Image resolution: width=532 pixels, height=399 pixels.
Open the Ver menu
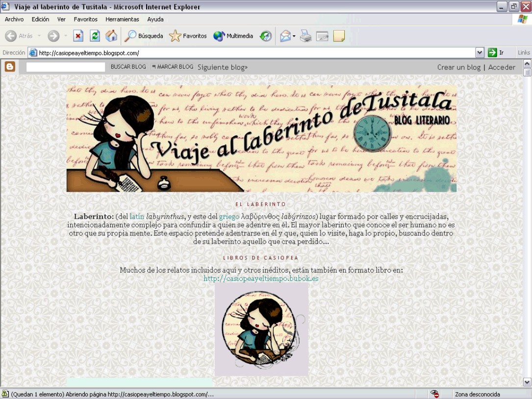point(61,19)
